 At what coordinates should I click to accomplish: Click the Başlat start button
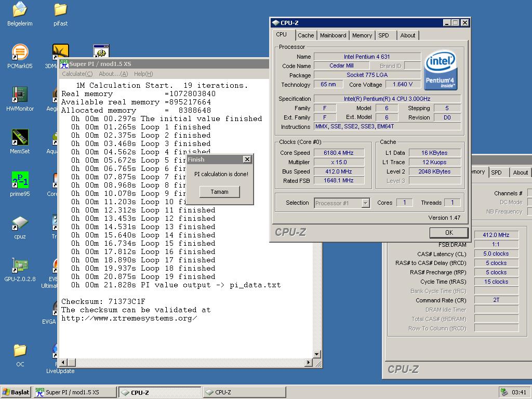pyautogui.click(x=16, y=392)
